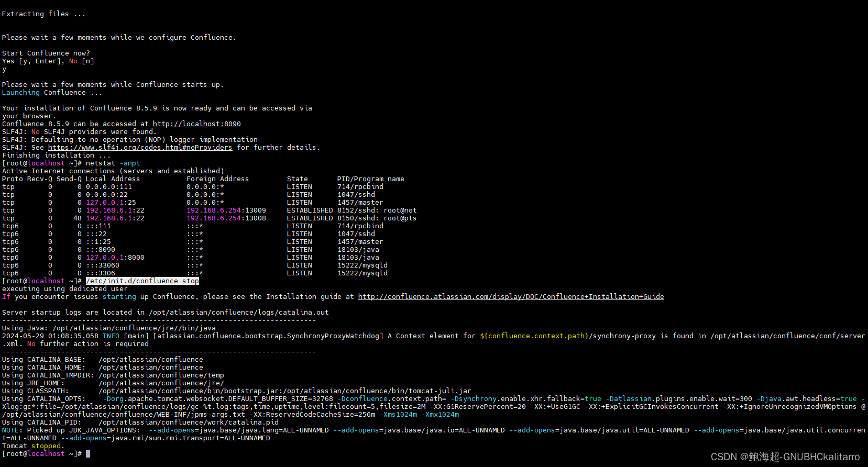Click the 127.0.0.1:8000 local address
This screenshot has width=868, height=467.
(x=115, y=258)
